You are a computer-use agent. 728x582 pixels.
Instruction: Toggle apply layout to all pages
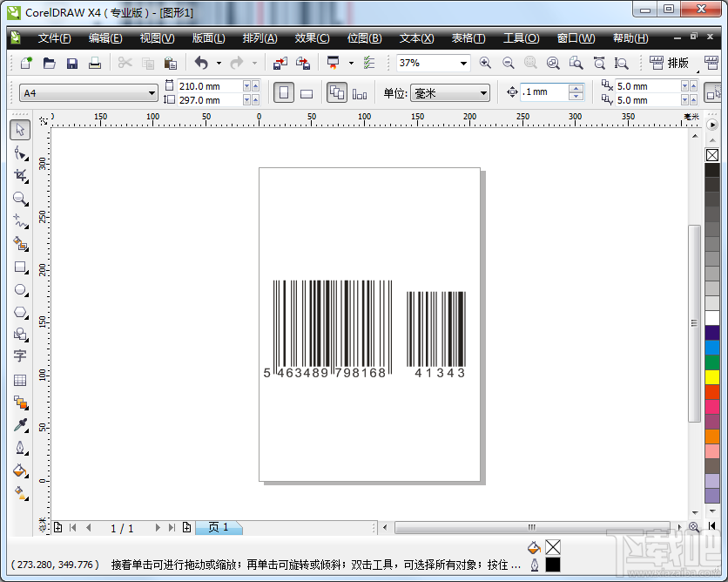point(337,93)
